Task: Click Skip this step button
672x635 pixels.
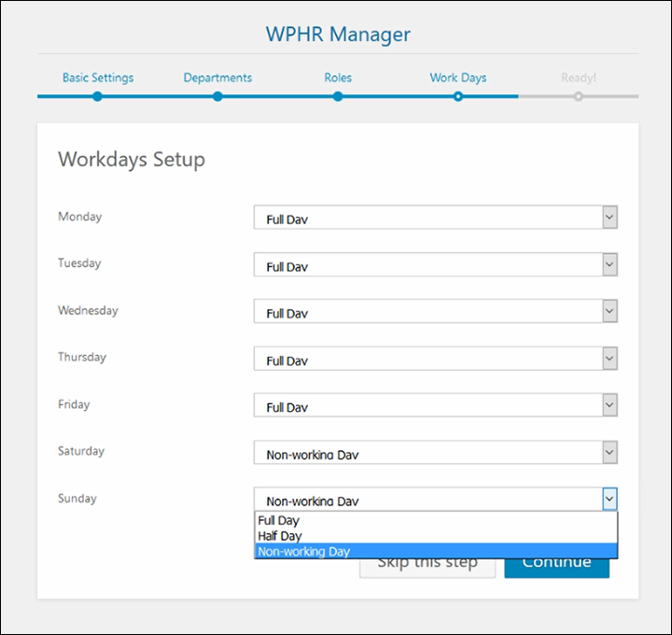Action: (x=427, y=568)
